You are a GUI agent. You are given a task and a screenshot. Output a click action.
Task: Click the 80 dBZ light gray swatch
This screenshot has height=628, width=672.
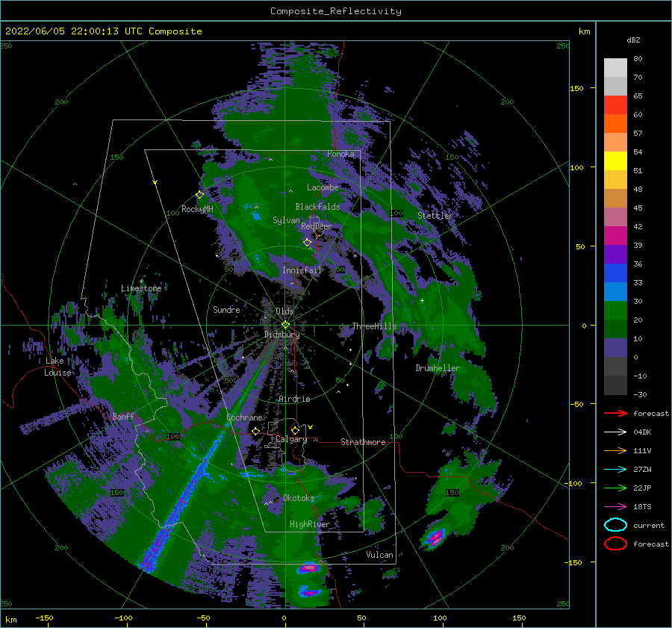tap(615, 67)
